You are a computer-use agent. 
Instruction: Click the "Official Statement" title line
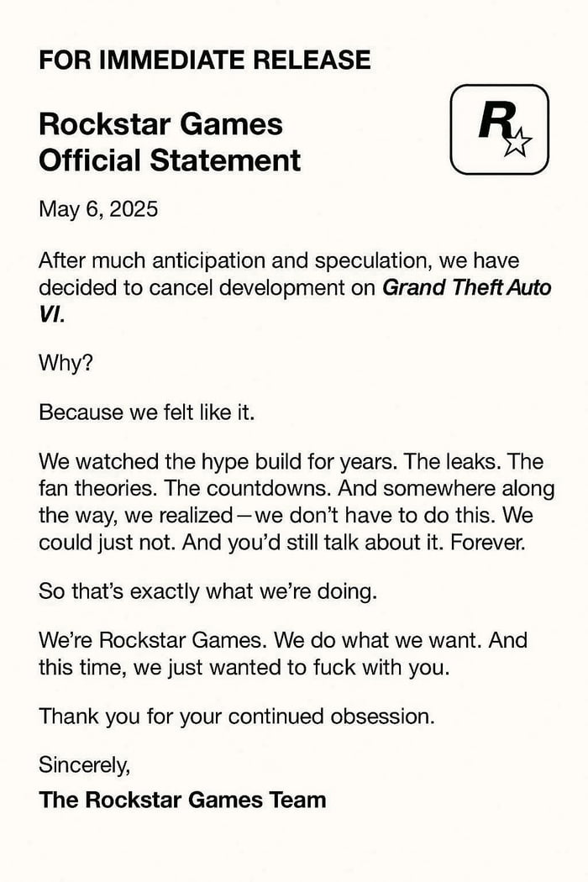pyautogui.click(x=170, y=160)
